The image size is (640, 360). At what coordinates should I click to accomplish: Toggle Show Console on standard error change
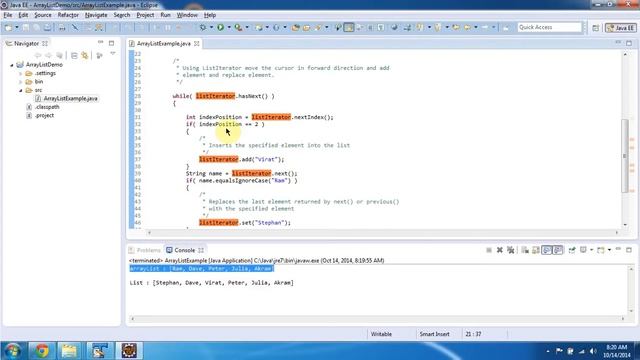(x=558, y=250)
